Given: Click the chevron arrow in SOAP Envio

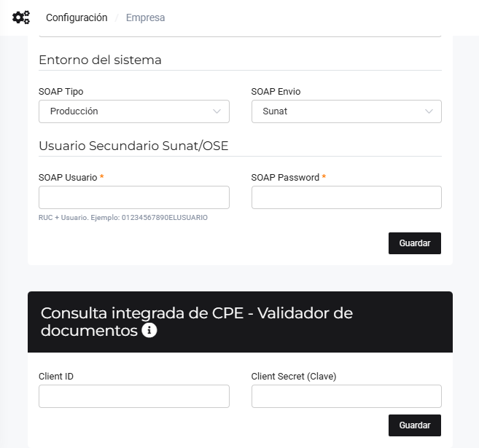Looking at the screenshot, I should tap(429, 111).
